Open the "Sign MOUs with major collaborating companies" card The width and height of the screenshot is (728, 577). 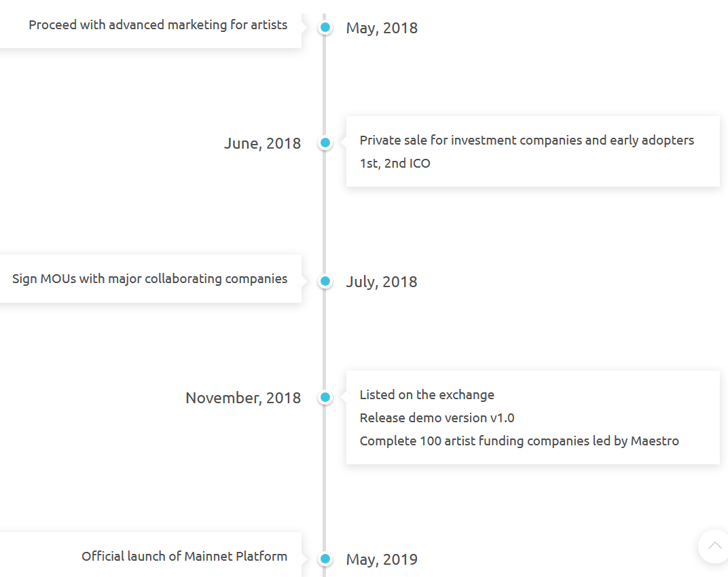click(149, 279)
